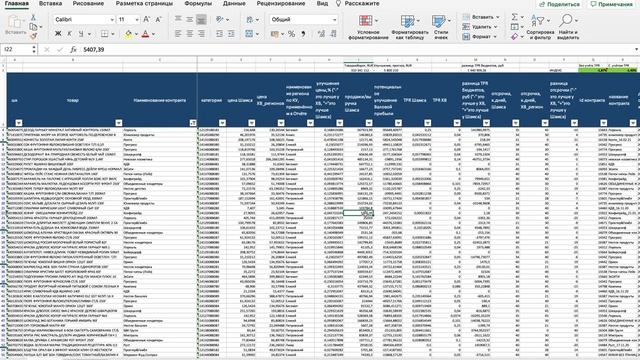Viewport: 640px width, 360px height.
Task: Decrease indent
Action: click(x=220, y=34)
